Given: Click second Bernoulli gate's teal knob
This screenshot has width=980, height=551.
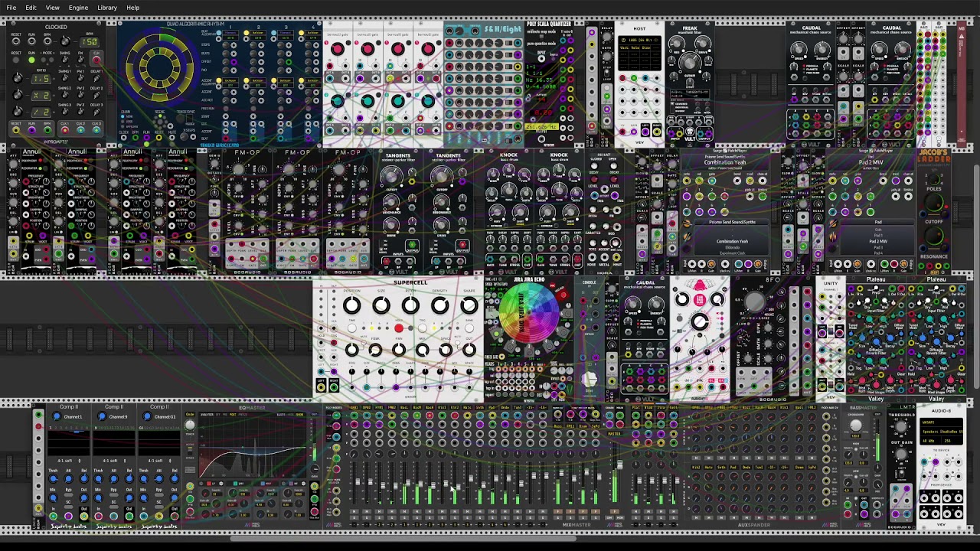Looking at the screenshot, I should click(x=367, y=101).
